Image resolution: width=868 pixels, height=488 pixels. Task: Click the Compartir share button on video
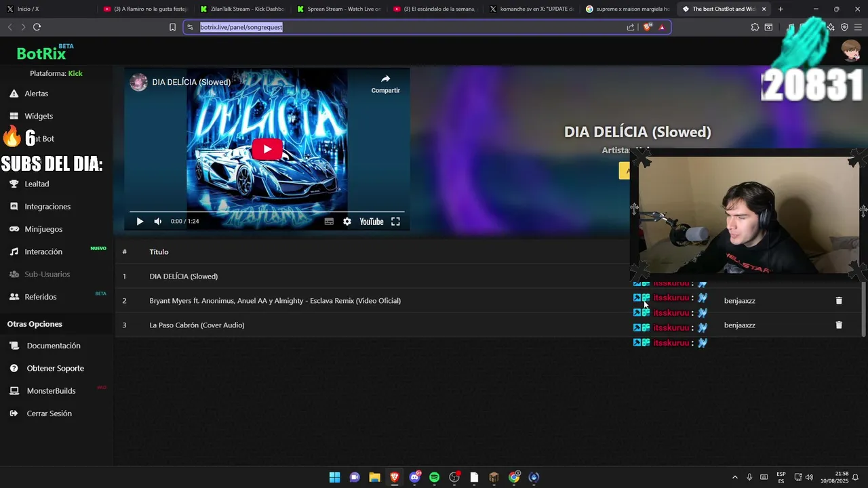385,83
